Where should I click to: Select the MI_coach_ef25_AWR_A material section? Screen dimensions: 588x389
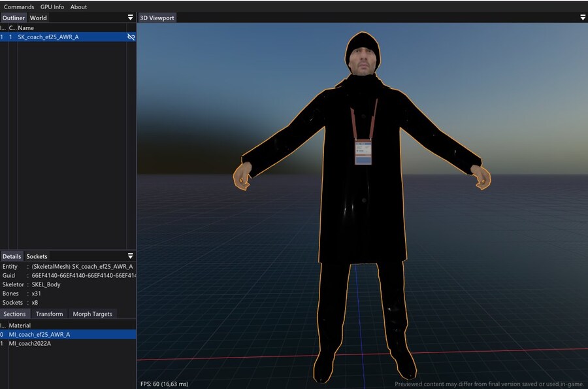tap(39, 334)
